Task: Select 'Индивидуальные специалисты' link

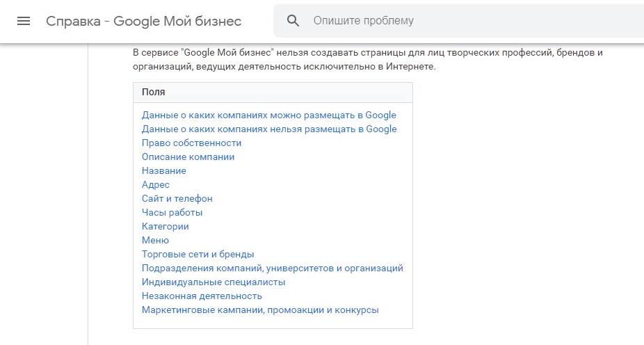Action: pyautogui.click(x=214, y=282)
